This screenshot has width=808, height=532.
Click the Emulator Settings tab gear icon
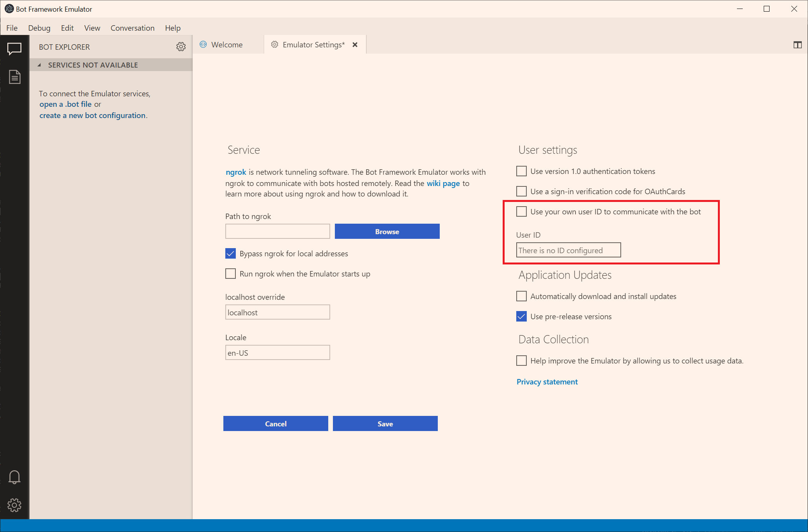(x=275, y=45)
